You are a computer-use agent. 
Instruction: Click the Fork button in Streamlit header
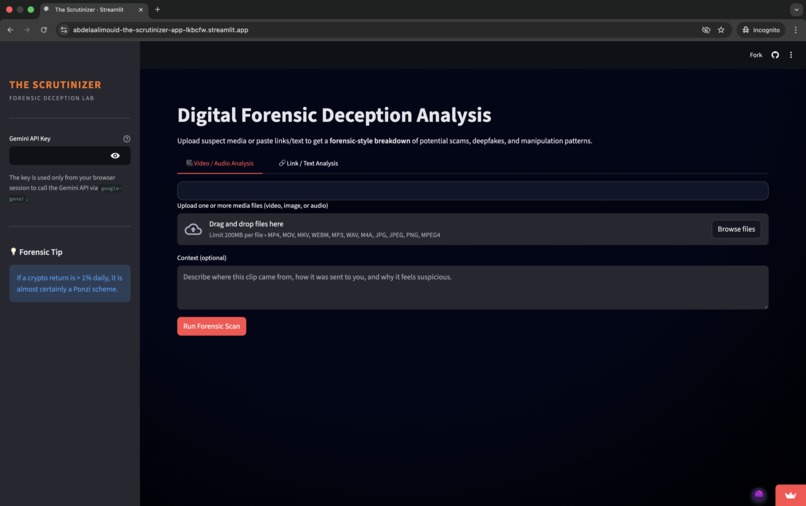point(756,55)
